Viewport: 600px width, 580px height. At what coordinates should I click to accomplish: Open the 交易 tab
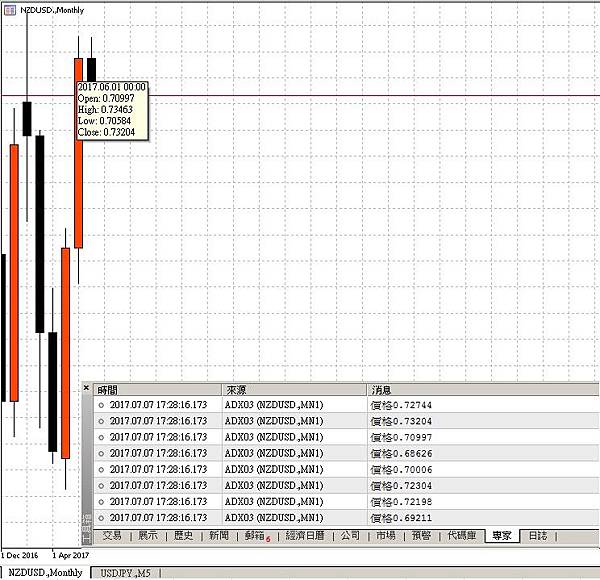(x=112, y=536)
